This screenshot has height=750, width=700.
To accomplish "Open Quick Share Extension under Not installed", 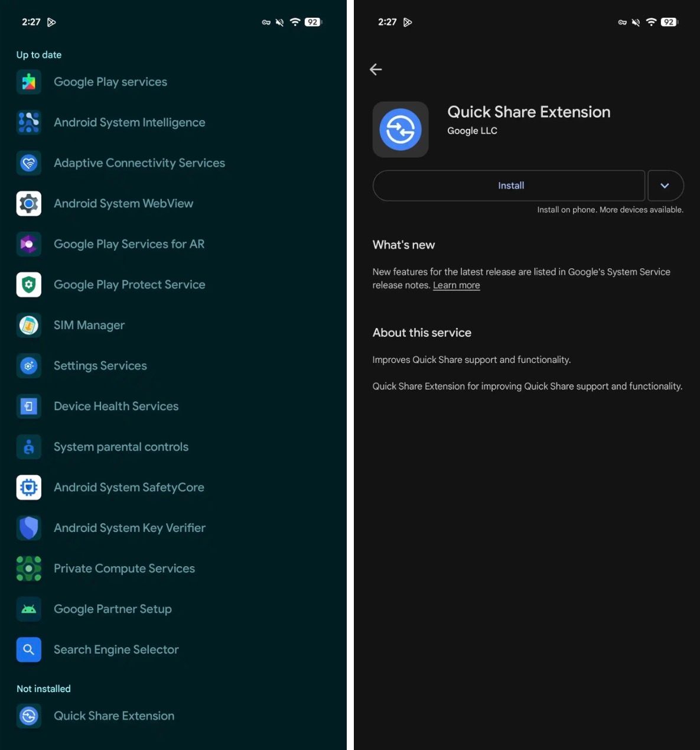I will point(113,716).
